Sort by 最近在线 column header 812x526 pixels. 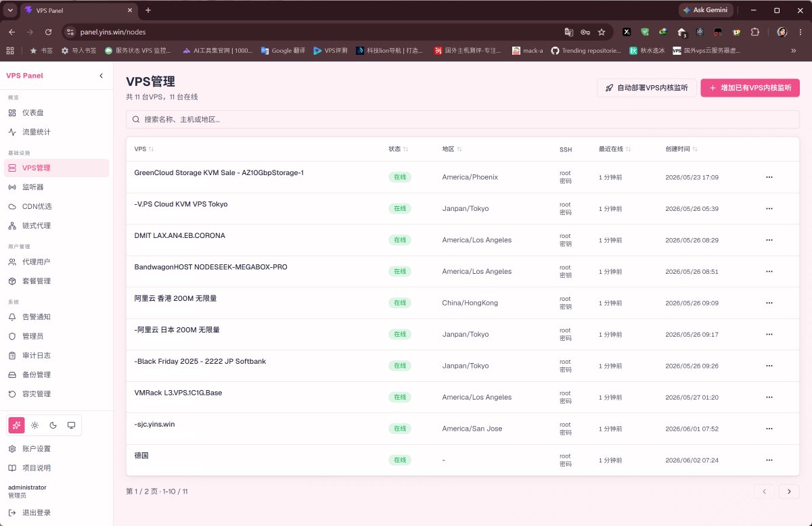pos(614,149)
